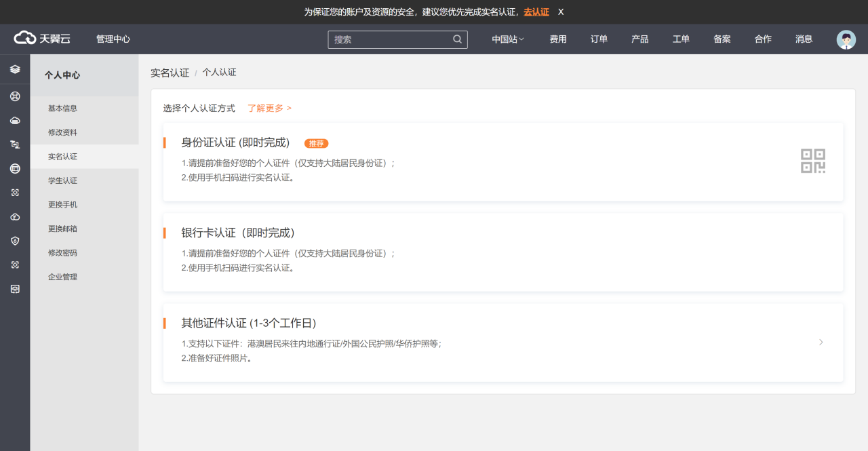Open the 备案 menu
Screen dimensions: 868x451
click(722, 39)
